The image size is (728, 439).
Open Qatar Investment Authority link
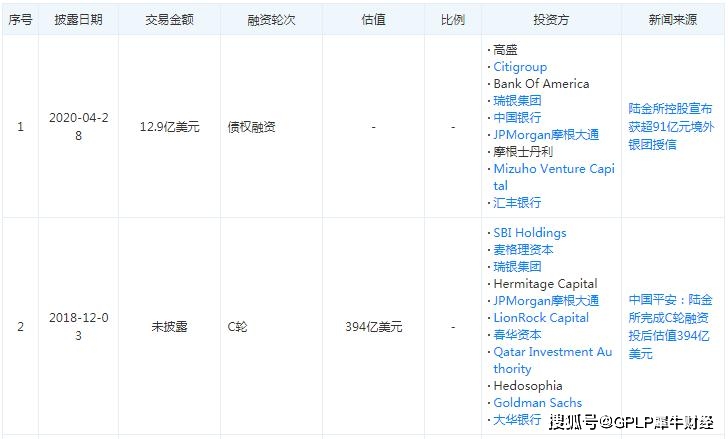tap(552, 360)
